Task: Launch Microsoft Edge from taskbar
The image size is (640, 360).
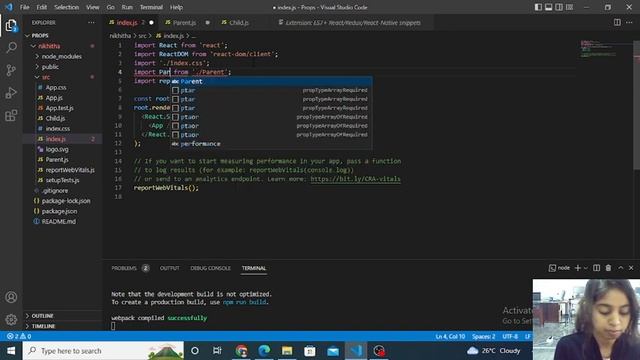Action: point(264,351)
